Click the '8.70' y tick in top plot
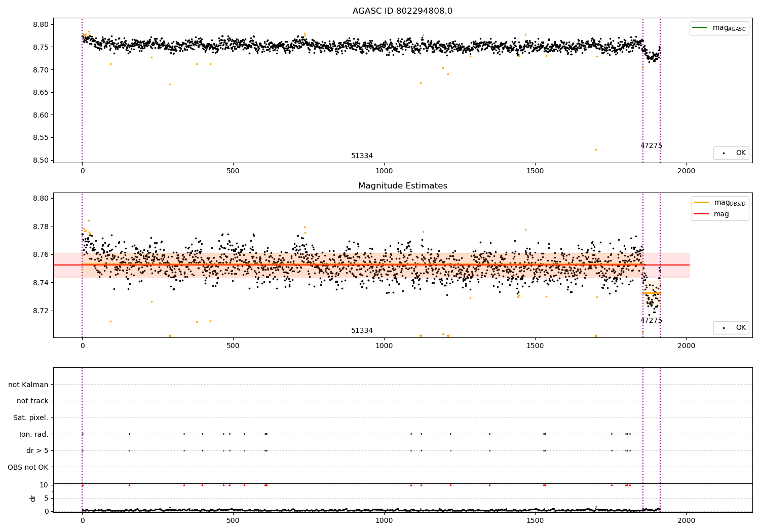Screen dimensions: 760x532 pyautogui.click(x=41, y=70)
